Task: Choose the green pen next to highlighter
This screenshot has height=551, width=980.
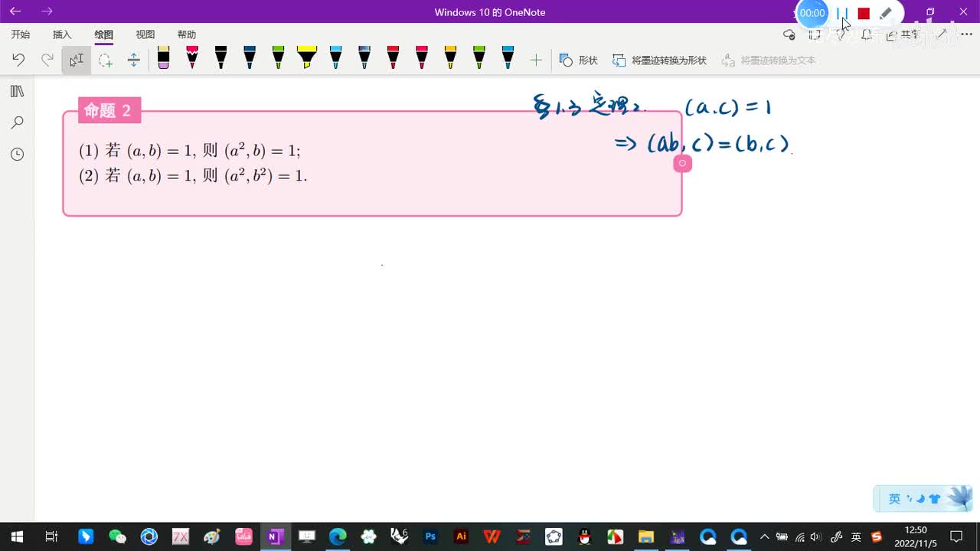Action: tap(278, 58)
